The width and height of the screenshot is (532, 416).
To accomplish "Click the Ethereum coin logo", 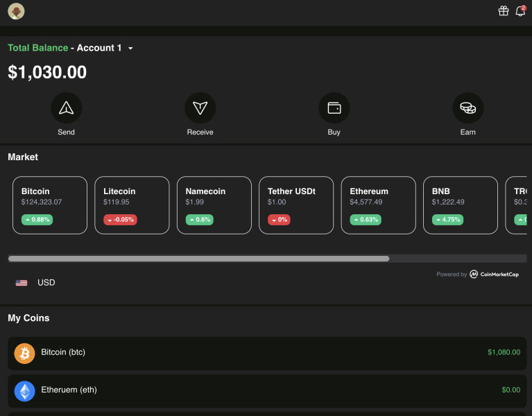I will 24,391.
